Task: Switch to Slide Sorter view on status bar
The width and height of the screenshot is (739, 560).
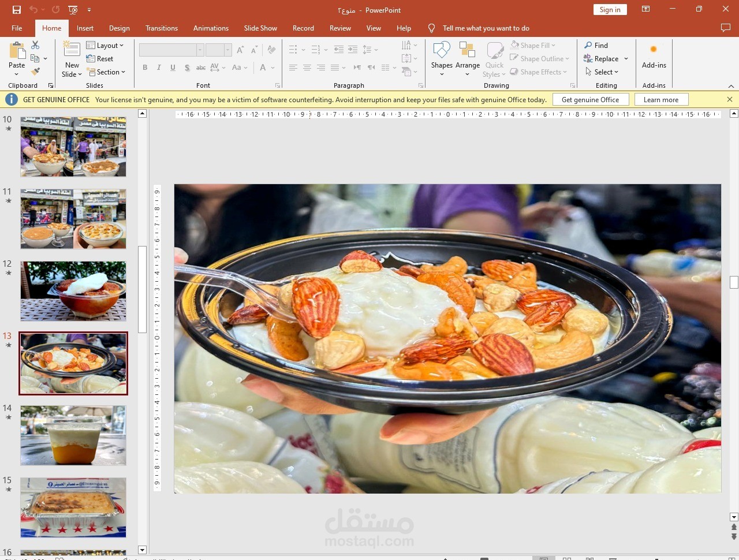Action: click(x=566, y=557)
